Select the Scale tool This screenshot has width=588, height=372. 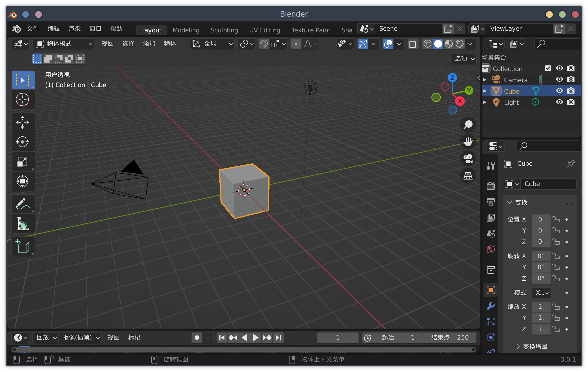tap(23, 161)
